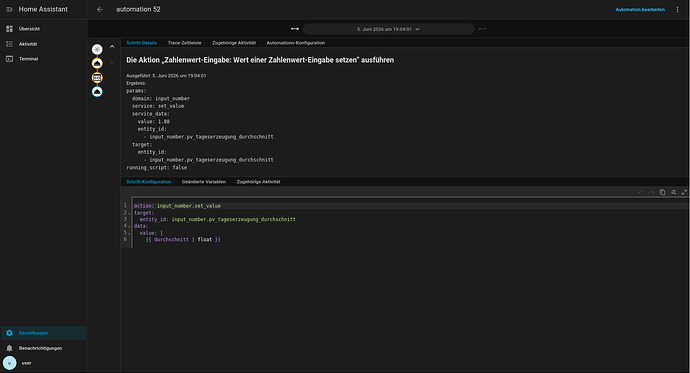
Task: Place cursor on durchschnitt | float template line
Action: click(183, 240)
